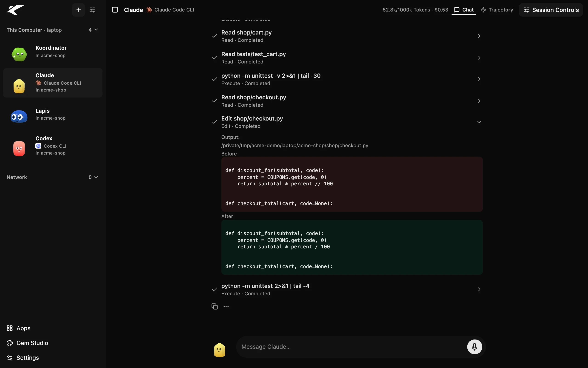Click the After code block
588x368 pixels.
(x=352, y=247)
